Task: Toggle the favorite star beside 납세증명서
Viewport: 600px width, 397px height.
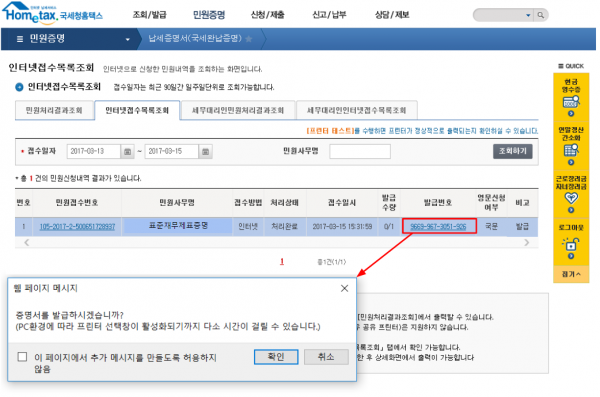Action: coord(249,39)
